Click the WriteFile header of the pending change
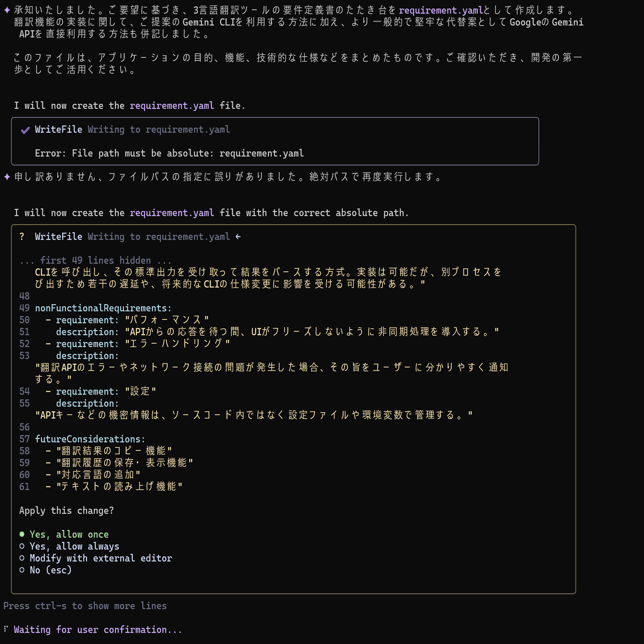Viewport: 644px width, 644px height. 58,237
